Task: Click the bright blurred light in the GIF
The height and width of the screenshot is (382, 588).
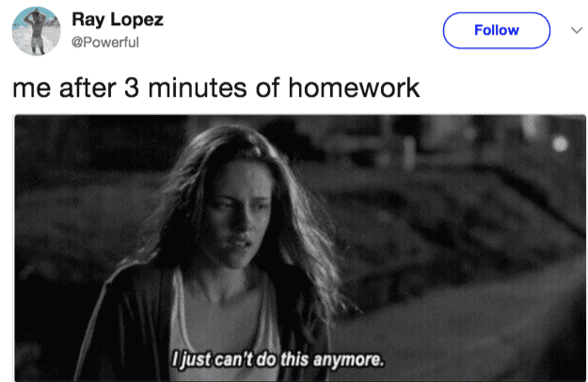Action: pyautogui.click(x=560, y=144)
